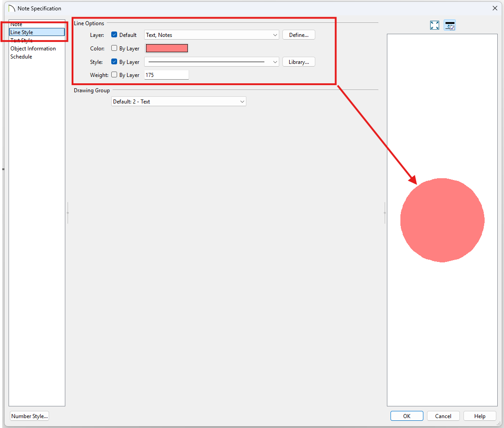Open the Drawing Group dropdown
The height and width of the screenshot is (428, 504).
(x=178, y=102)
